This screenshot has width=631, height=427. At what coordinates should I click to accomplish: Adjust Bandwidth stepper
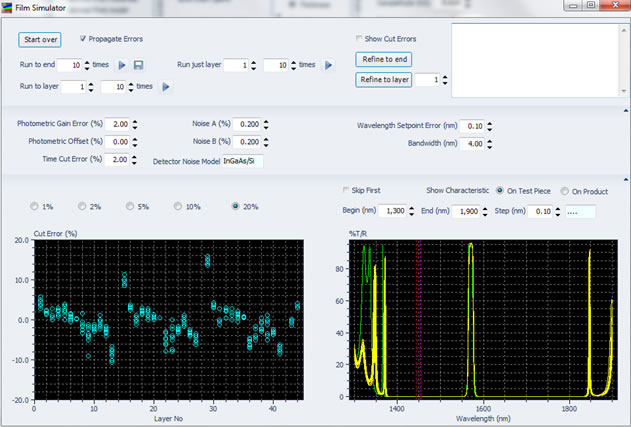click(489, 144)
